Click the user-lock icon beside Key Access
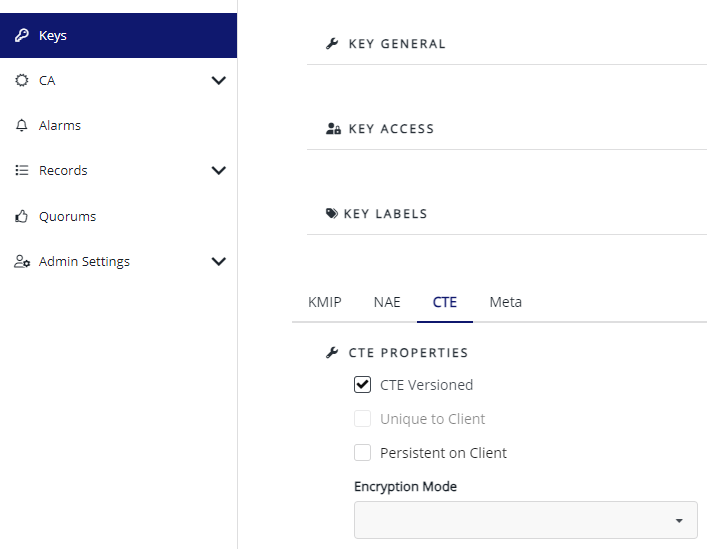Image resolution: width=707 pixels, height=549 pixels. point(334,129)
